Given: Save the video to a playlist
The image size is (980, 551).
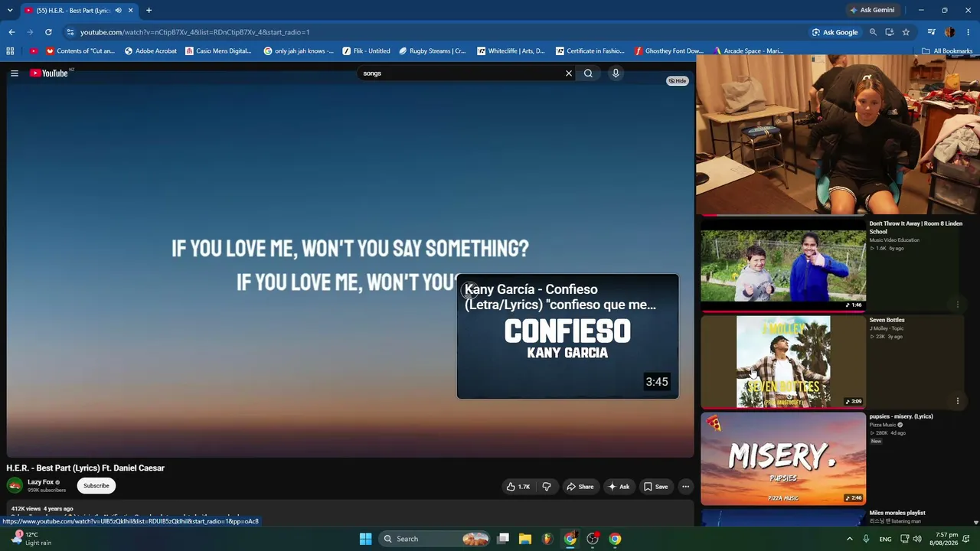Looking at the screenshot, I should tap(655, 487).
